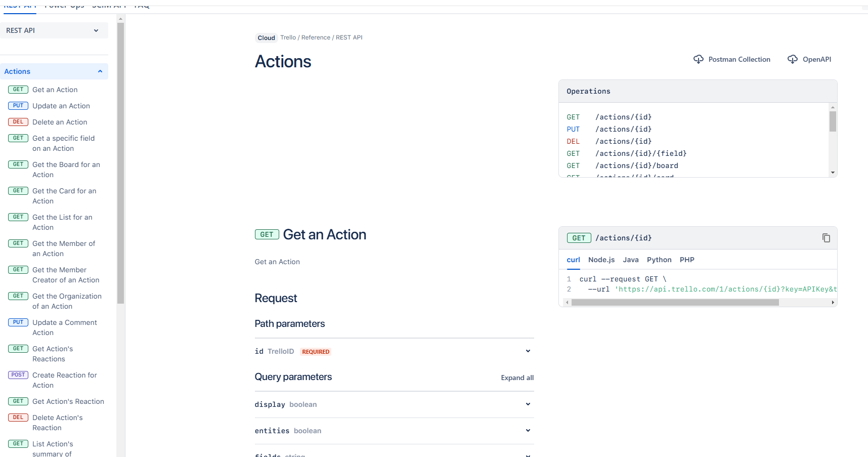Open Get the Member of an Action
The width and height of the screenshot is (868, 457).
coord(64,248)
